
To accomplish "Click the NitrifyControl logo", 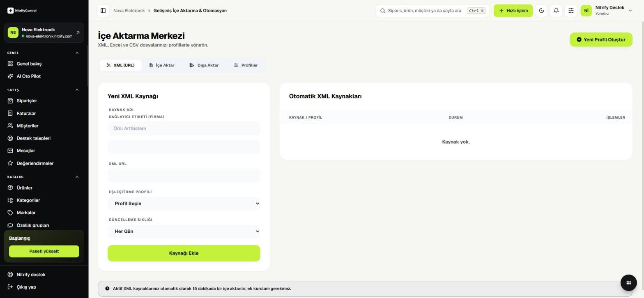I will [22, 11].
